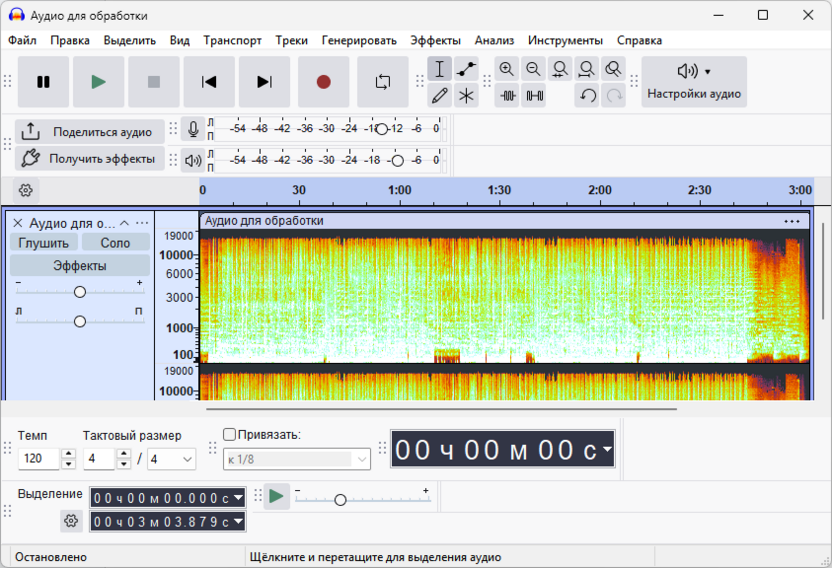Fit project to width zoom icon
This screenshot has width=832, height=568.
tap(586, 69)
